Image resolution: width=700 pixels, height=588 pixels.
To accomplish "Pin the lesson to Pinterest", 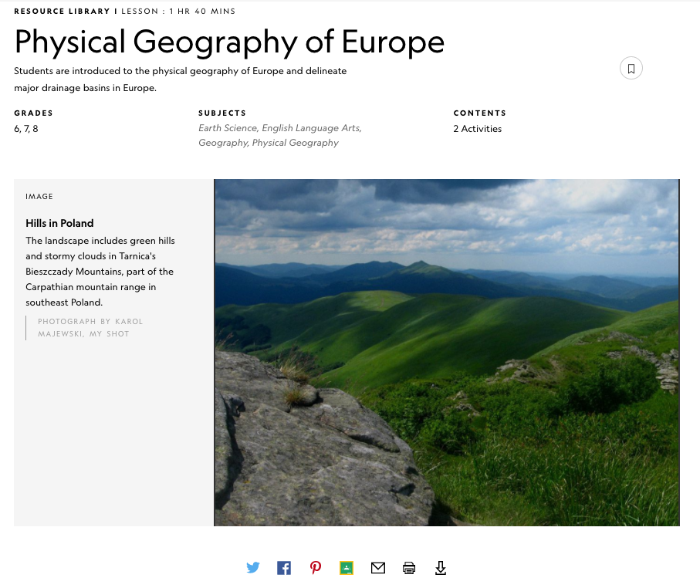I will pos(316,568).
